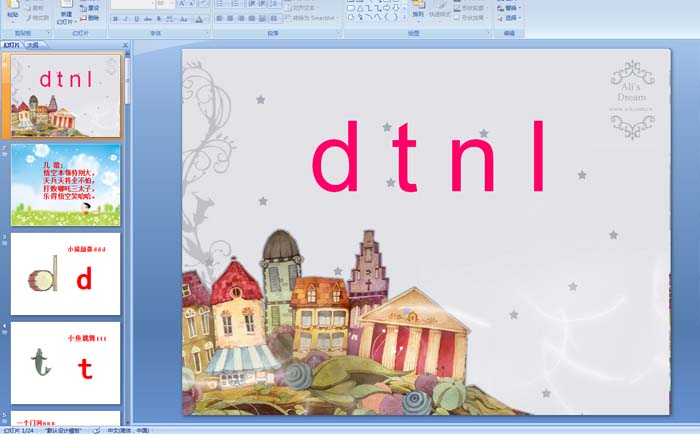Center text in paragraph group
700x434 pixels.
pyautogui.click(x=230, y=19)
